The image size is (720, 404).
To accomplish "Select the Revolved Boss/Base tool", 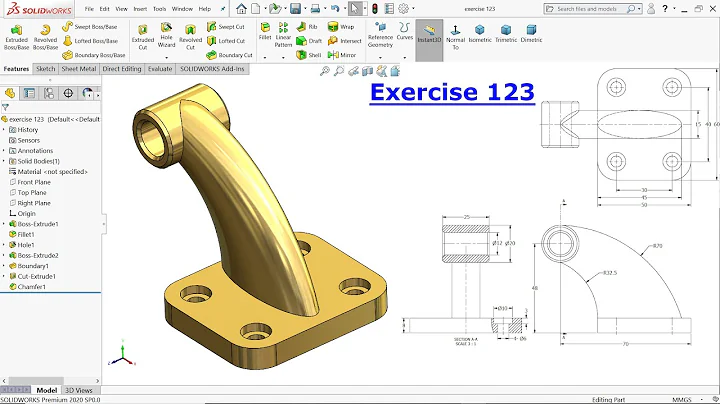I will click(x=45, y=38).
